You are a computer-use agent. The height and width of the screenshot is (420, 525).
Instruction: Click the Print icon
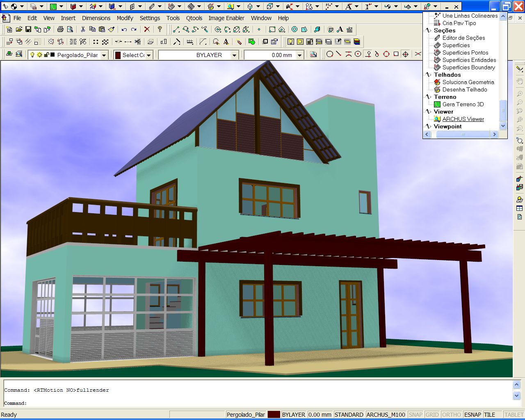coord(60,30)
